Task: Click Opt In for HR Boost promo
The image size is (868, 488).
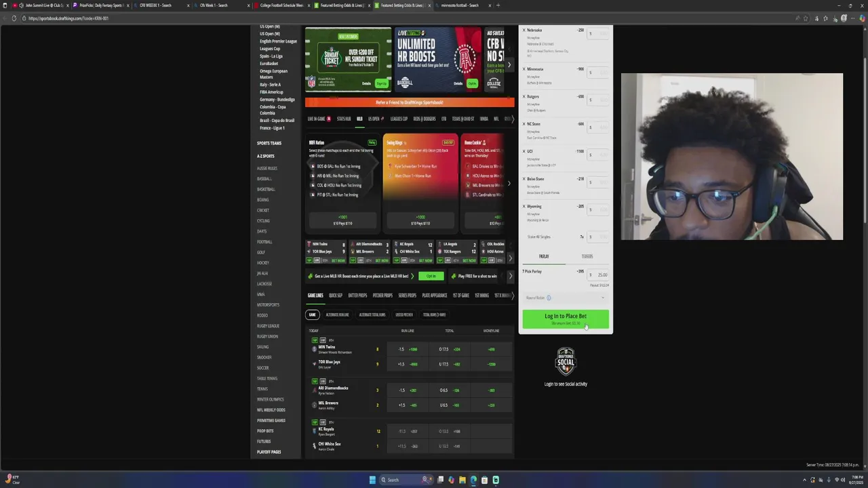Action: tap(431, 276)
